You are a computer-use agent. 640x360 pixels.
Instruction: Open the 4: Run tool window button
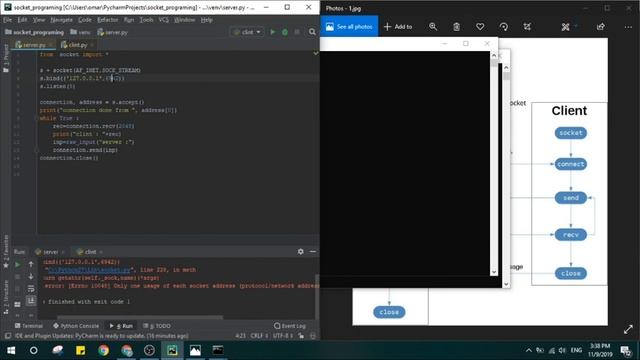pos(121,326)
